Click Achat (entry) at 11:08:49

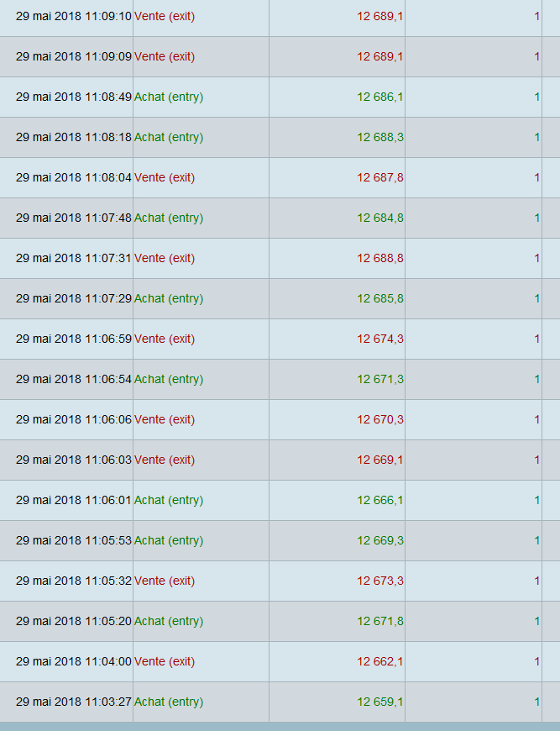[x=169, y=97]
